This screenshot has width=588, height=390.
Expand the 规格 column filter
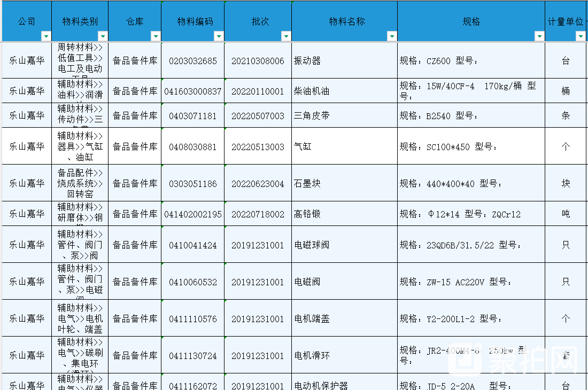click(x=539, y=36)
